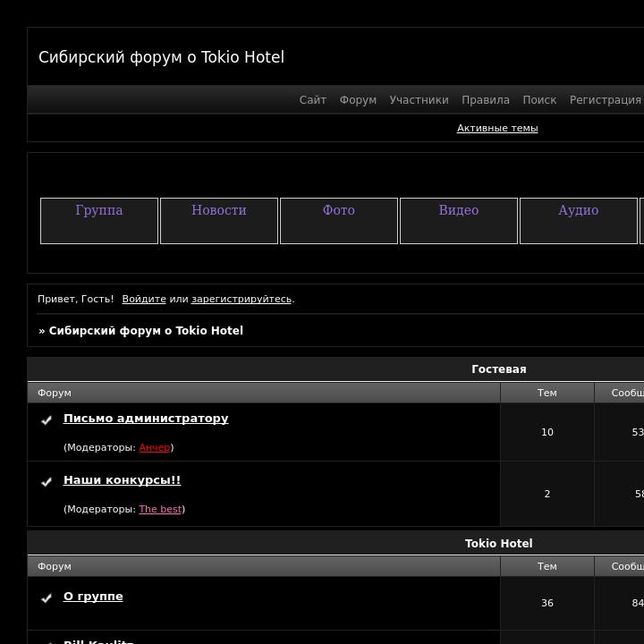Select the Аудио category box

point(579,221)
